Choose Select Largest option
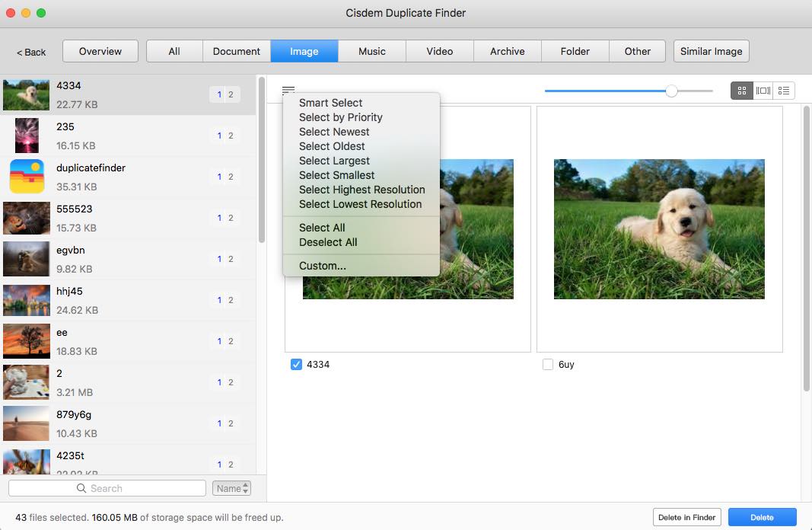Viewport: 812px width, 530px height. (x=334, y=161)
